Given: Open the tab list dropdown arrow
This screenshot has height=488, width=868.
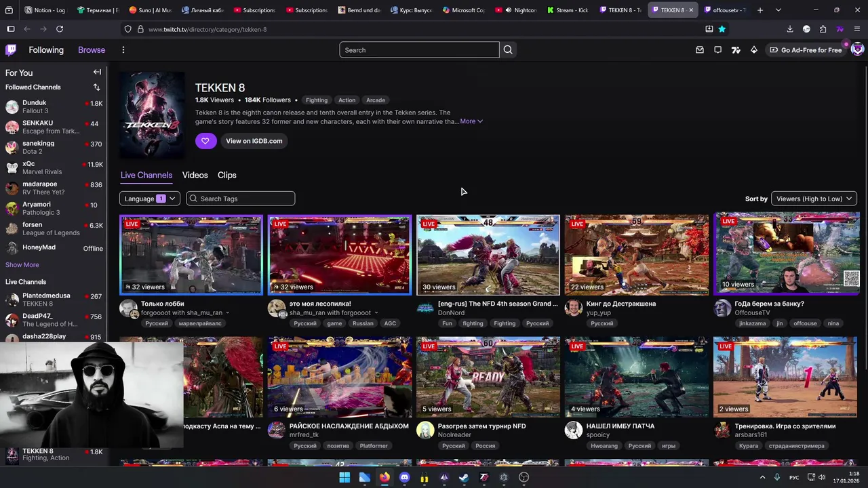Looking at the screenshot, I should [x=778, y=10].
